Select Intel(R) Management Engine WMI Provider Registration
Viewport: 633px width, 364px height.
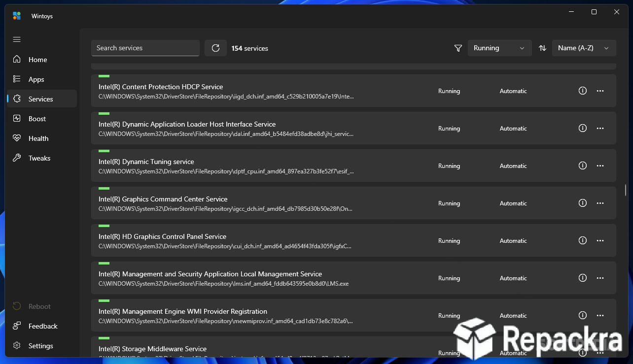(183, 311)
